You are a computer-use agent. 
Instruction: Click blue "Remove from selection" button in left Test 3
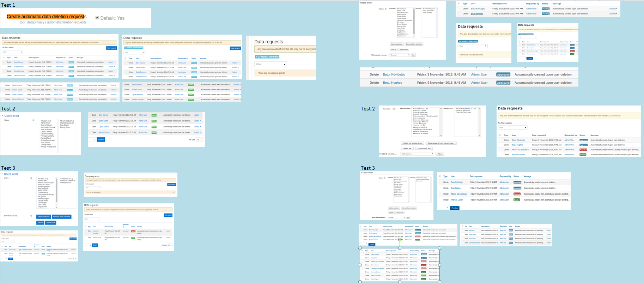click(62, 217)
